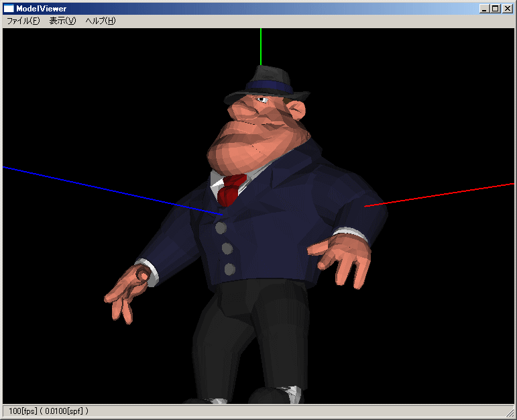Screen dimensions: 517x420
Task: Open the ヘルプ(H) menu
Action: [x=100, y=21]
